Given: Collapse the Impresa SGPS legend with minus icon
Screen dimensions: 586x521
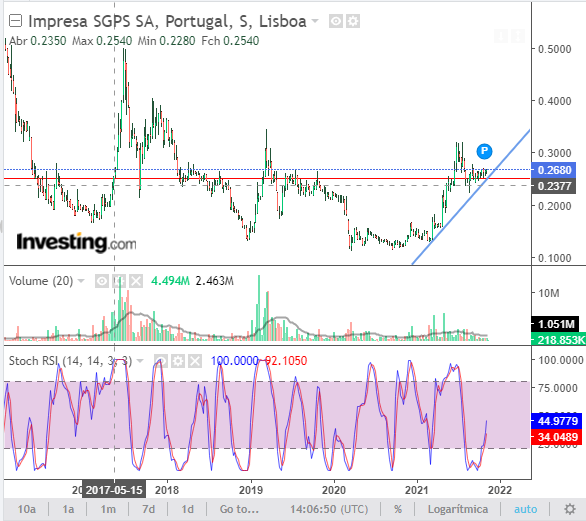Looking at the screenshot, I should coord(15,21).
